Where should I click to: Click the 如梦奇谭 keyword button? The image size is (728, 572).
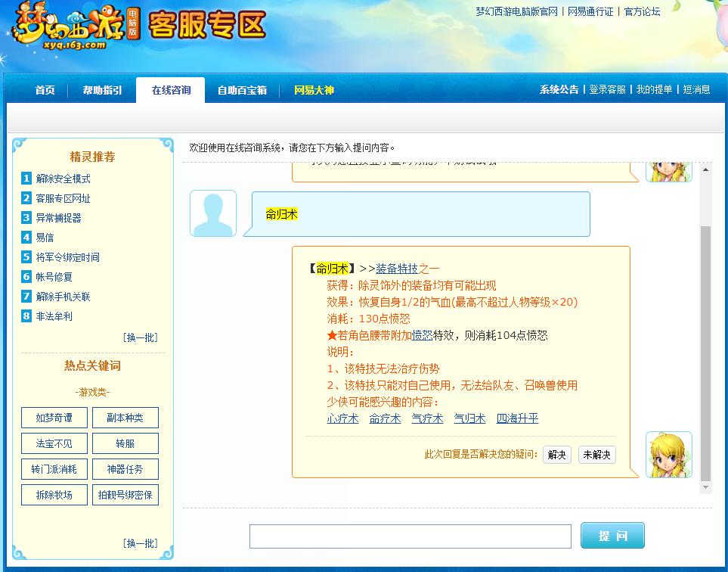click(x=54, y=417)
